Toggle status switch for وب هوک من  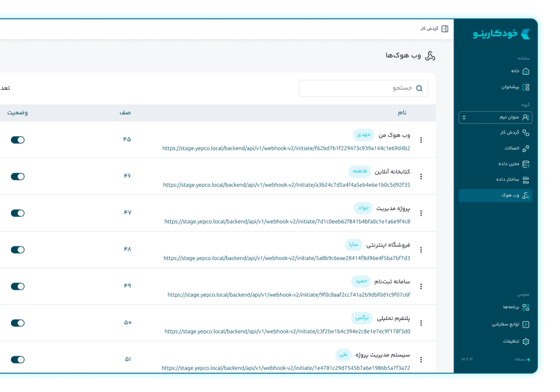click(17, 140)
